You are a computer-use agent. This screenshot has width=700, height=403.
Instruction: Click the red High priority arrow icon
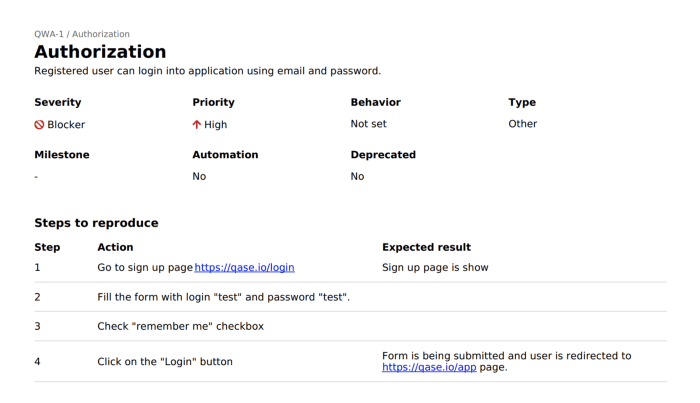tap(196, 125)
